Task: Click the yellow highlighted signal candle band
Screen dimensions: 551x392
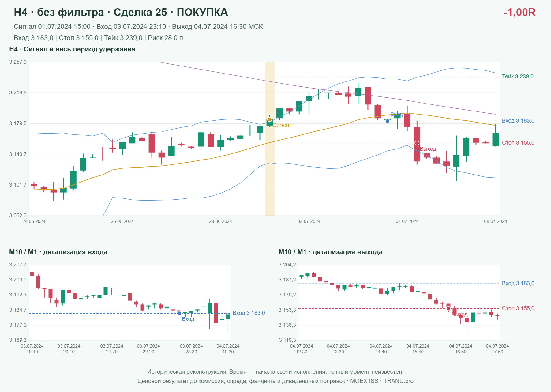Action: coord(270,139)
